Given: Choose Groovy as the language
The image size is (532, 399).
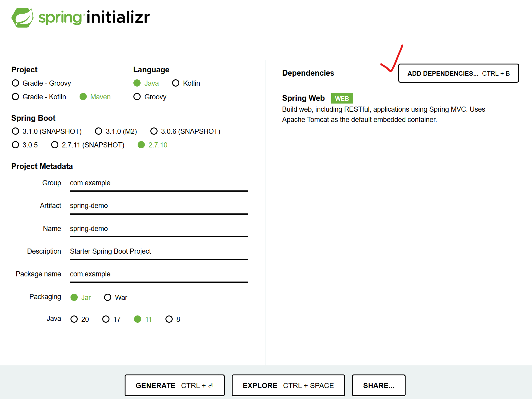Looking at the screenshot, I should (x=150, y=97).
